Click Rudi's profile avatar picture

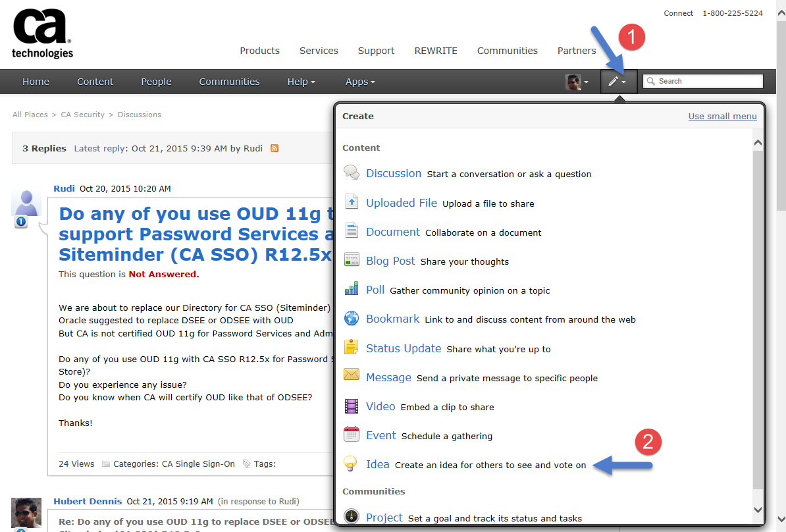26,203
